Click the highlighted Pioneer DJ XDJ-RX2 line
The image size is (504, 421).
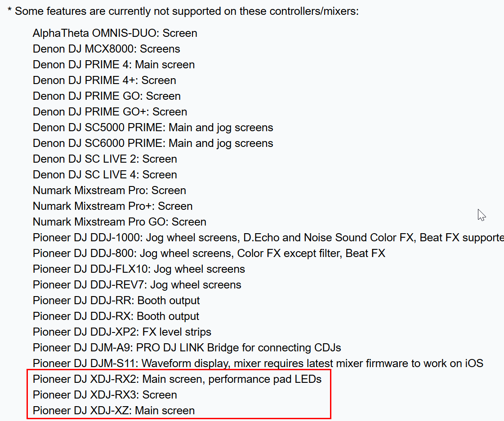tap(177, 379)
